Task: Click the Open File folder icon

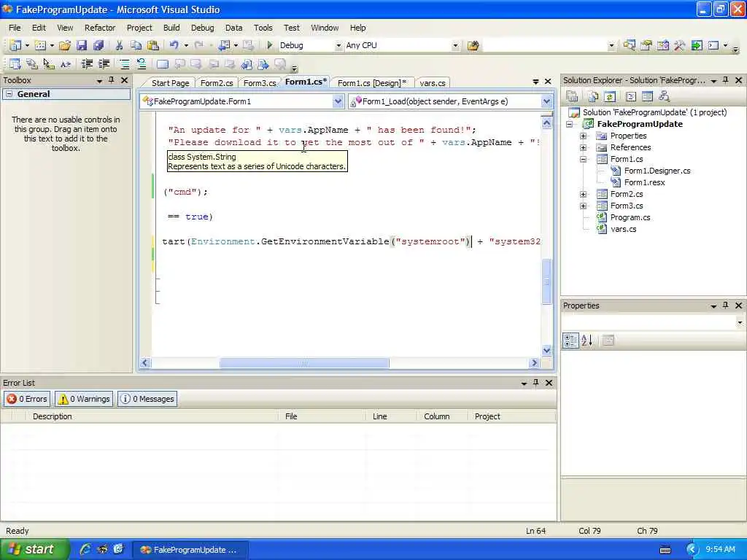Action: click(65, 45)
